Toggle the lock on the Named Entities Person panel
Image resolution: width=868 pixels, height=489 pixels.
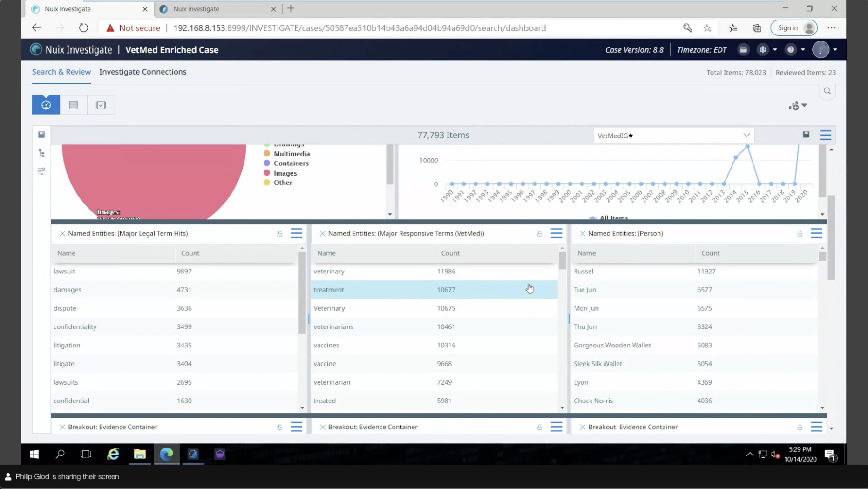(800, 234)
